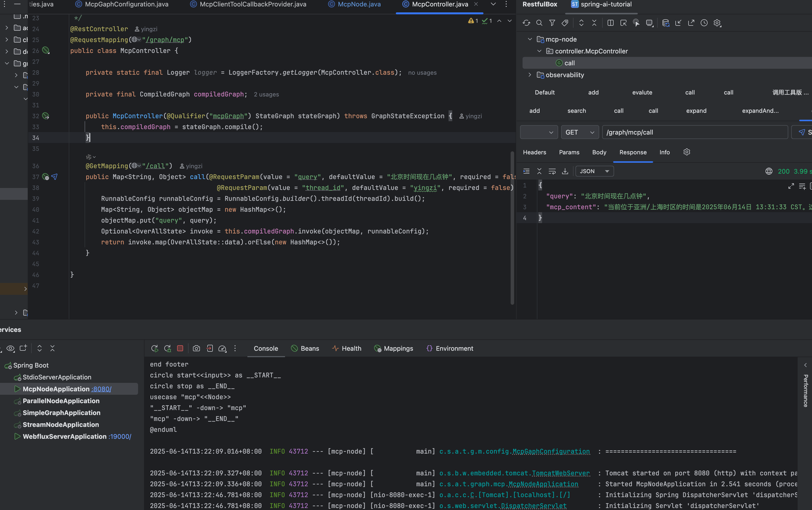Click the filter funnel icon in RestfulBox
The height and width of the screenshot is (510, 812).
(552, 23)
